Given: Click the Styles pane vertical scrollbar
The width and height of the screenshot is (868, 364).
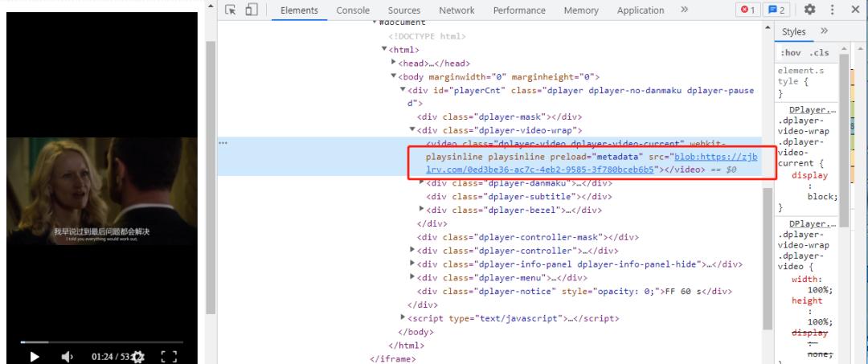Looking at the screenshot, I should pos(844,141).
